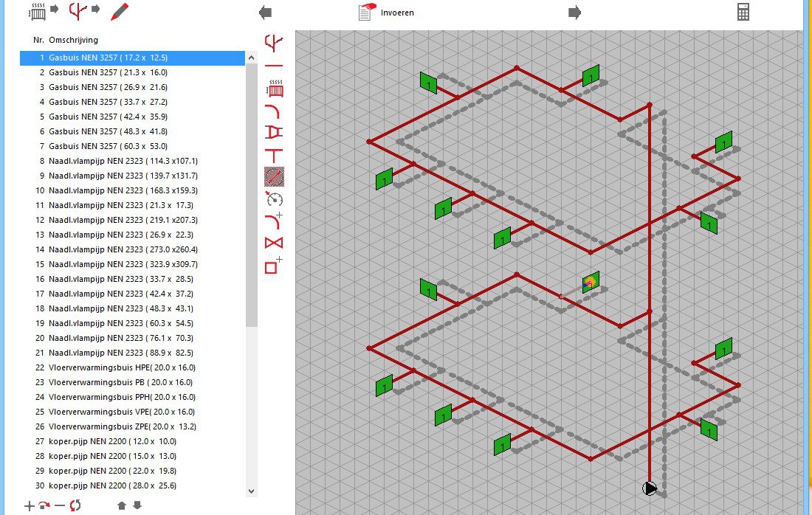Select the straight pipe line tool

pyautogui.click(x=274, y=66)
